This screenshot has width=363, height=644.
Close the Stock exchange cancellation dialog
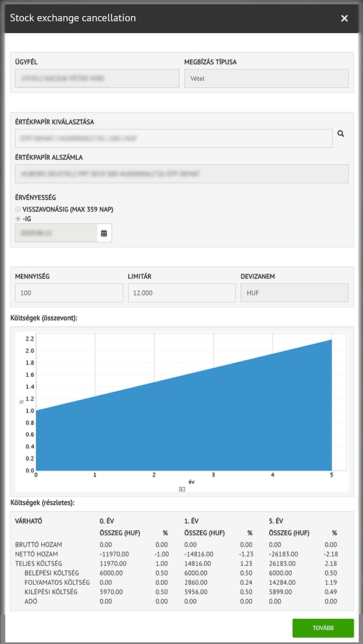344,18
